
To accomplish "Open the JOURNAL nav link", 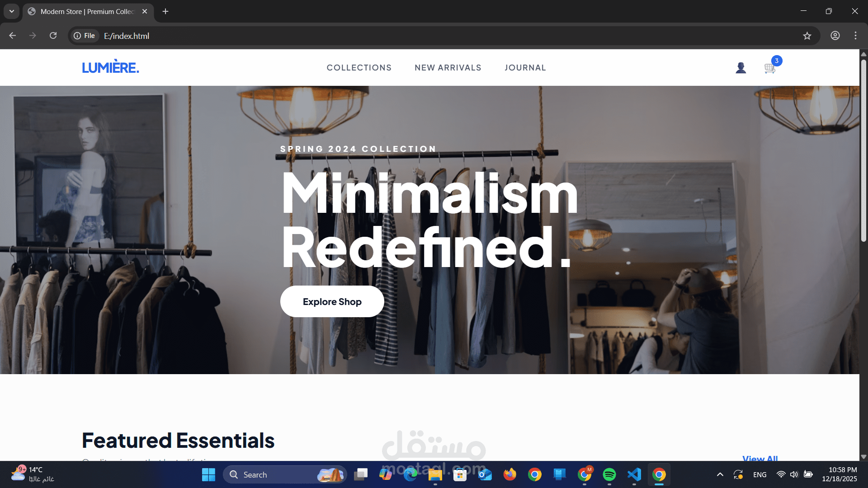I will 525,68.
